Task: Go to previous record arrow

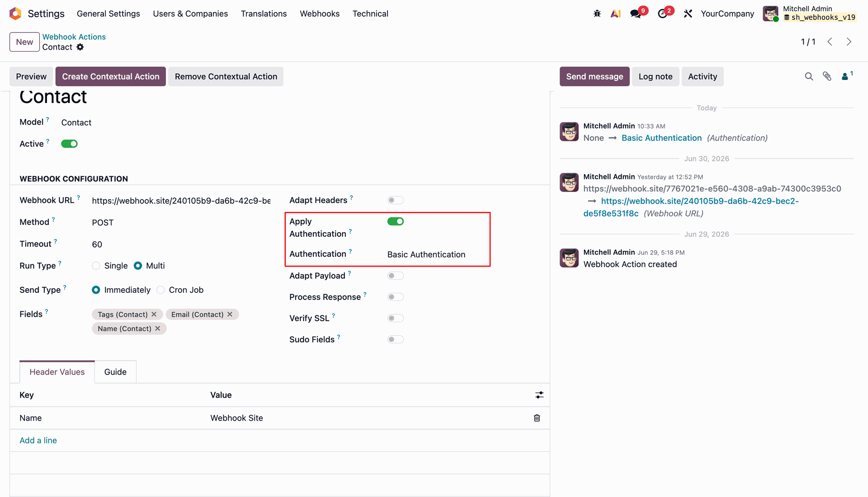Action: click(x=830, y=42)
